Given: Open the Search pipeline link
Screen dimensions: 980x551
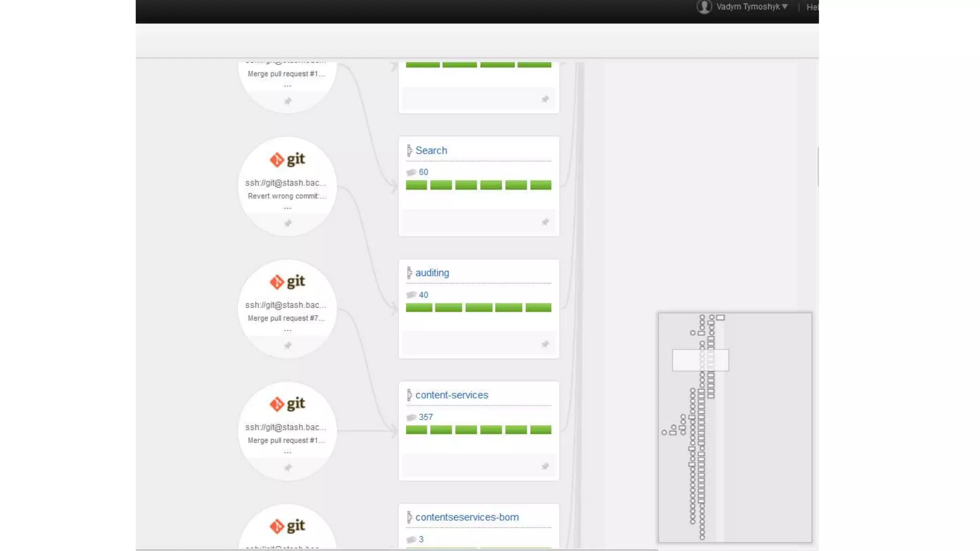Looking at the screenshot, I should point(431,151).
